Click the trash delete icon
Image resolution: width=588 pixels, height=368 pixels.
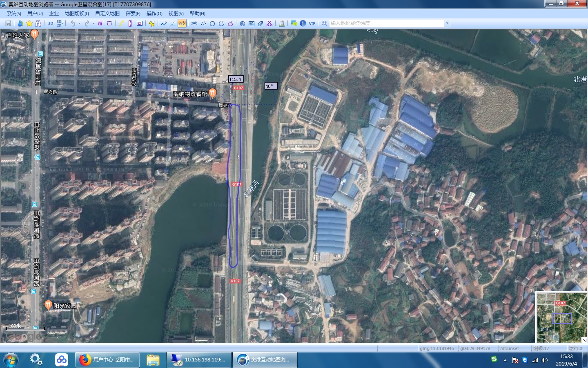pos(100,23)
